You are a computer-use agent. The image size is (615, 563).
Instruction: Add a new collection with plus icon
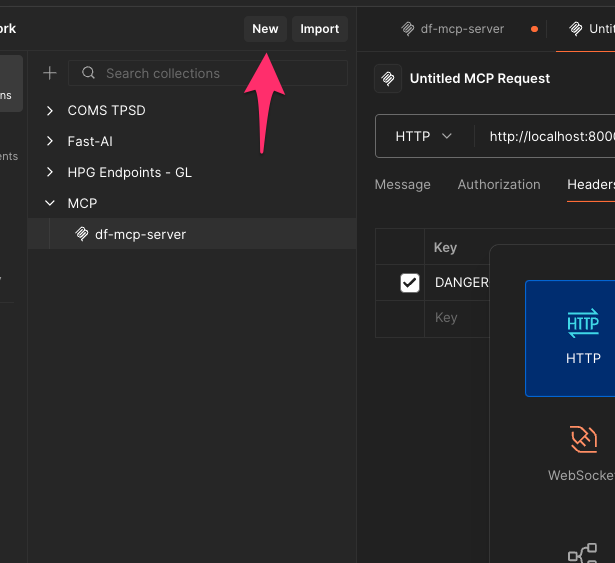(50, 73)
